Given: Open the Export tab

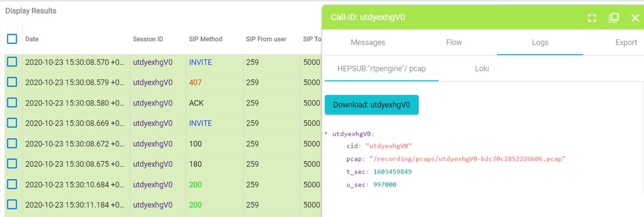Looking at the screenshot, I should pyautogui.click(x=626, y=42).
